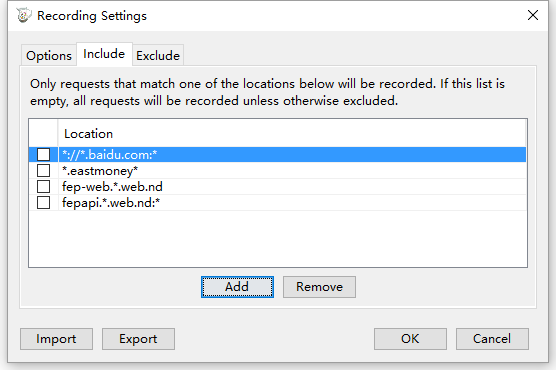Select the *.eastmoney* location row
Viewport: 556px width, 370px height.
(x=278, y=171)
